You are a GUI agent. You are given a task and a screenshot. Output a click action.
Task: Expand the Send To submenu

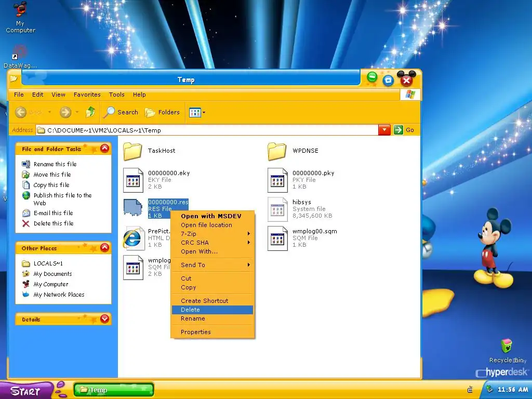[x=212, y=265]
